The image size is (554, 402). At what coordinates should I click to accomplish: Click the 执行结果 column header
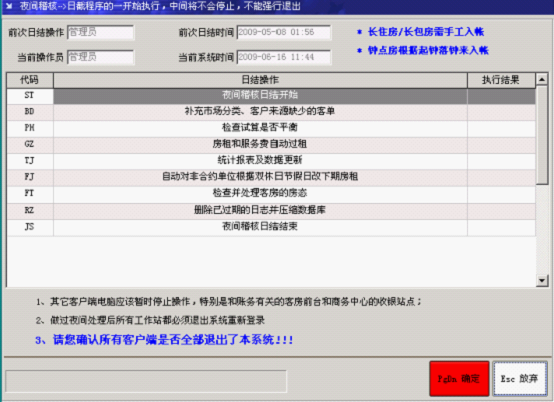(501, 80)
